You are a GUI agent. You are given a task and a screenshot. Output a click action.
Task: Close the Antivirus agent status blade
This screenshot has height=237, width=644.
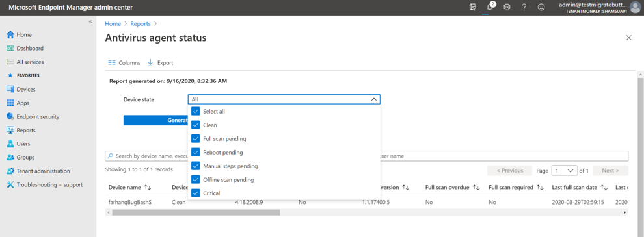pyautogui.click(x=628, y=38)
